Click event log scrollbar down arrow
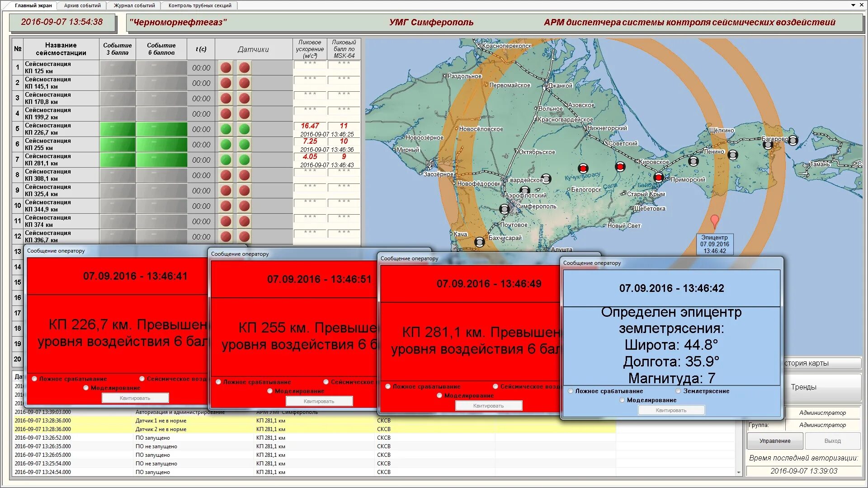The width and height of the screenshot is (868, 488). (739, 473)
